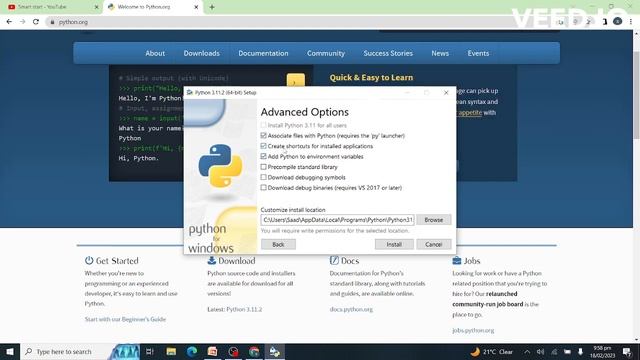Open Task View in the taskbar

[149, 351]
